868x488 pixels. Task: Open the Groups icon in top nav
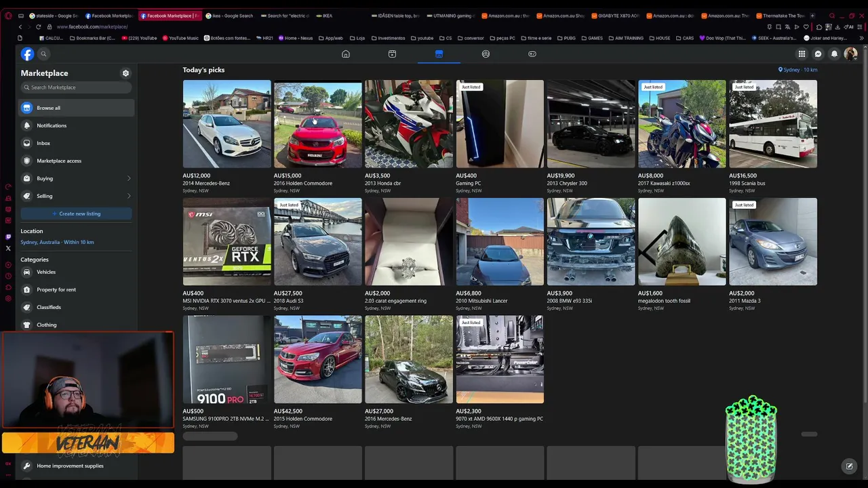tap(486, 54)
